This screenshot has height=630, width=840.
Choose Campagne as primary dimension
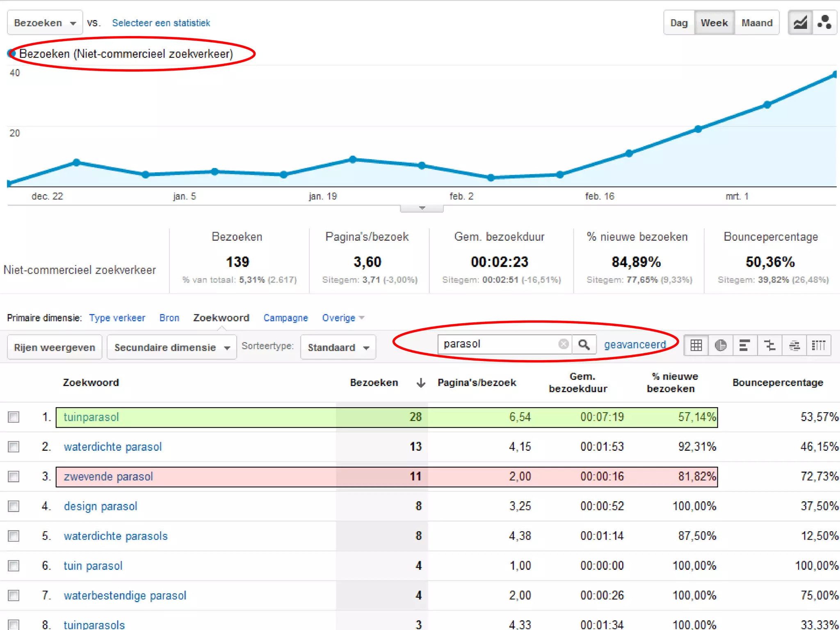click(x=285, y=318)
